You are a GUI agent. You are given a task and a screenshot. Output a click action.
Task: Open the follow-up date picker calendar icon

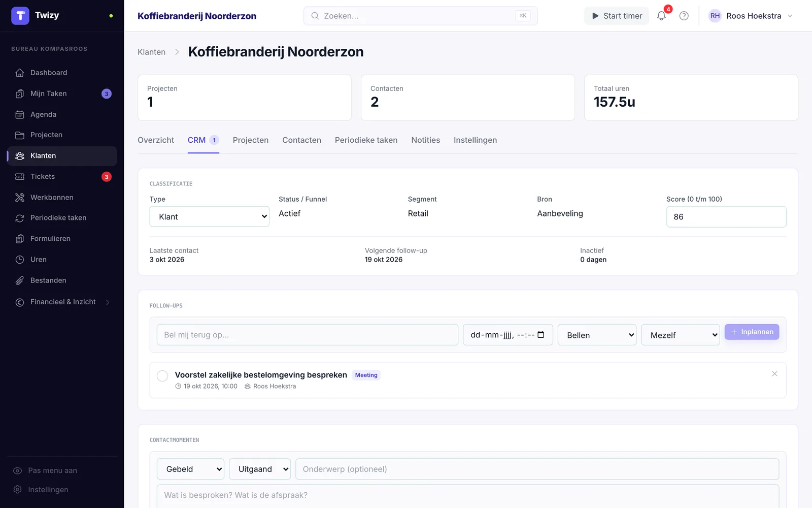pos(541,335)
